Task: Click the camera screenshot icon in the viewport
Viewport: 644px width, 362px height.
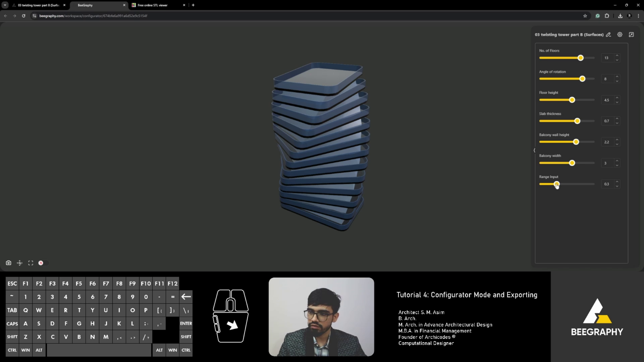Action: coord(8,263)
